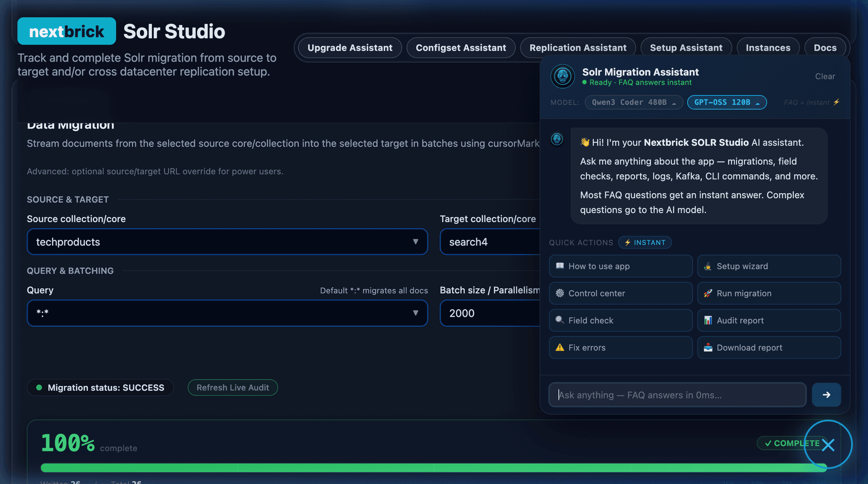Click the Default *:* migrates all docs hint
This screenshot has width=868, height=484.
[x=374, y=290]
